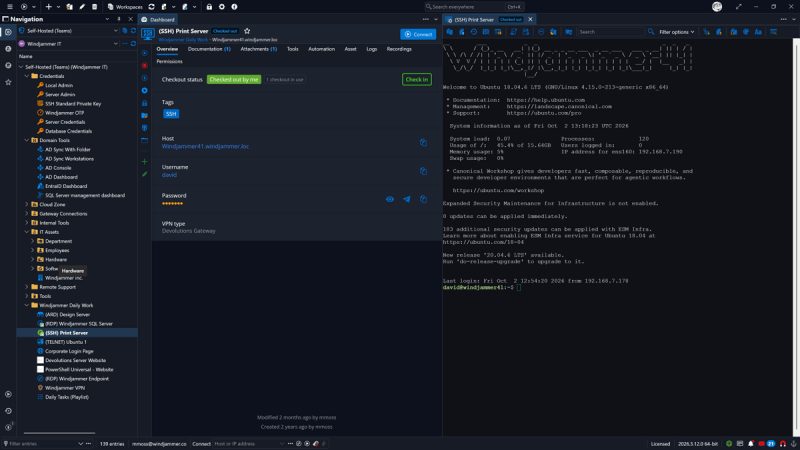800x450 pixels.
Task: Close the (SSH) Print Server terminal tab
Action: pyautogui.click(x=530, y=19)
